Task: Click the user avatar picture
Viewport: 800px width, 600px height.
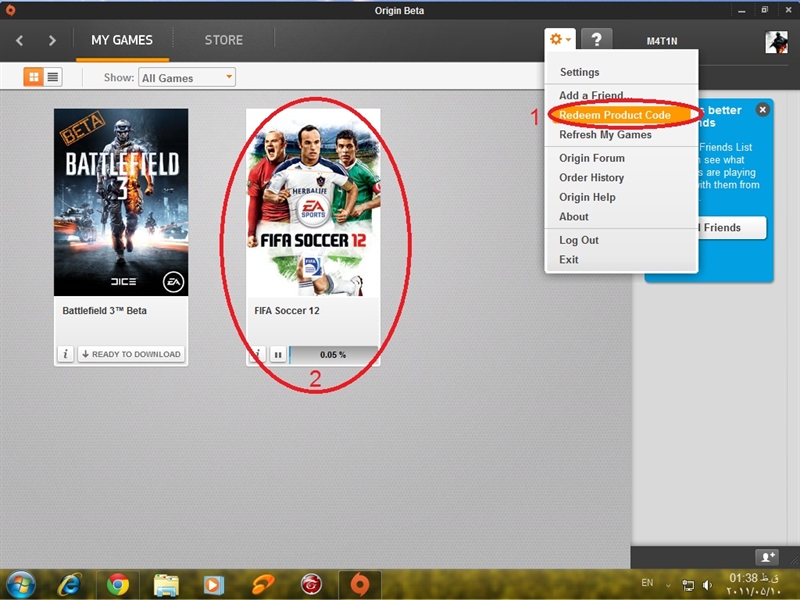Action: click(776, 41)
